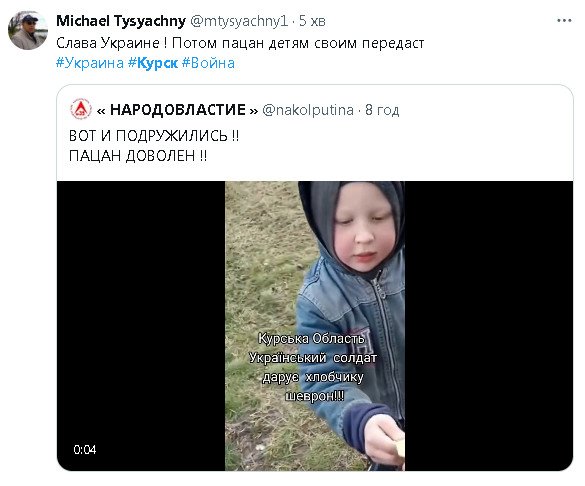This screenshot has width=585, height=486.
Task: Open the three-dot tweet options menu
Action: (x=564, y=21)
